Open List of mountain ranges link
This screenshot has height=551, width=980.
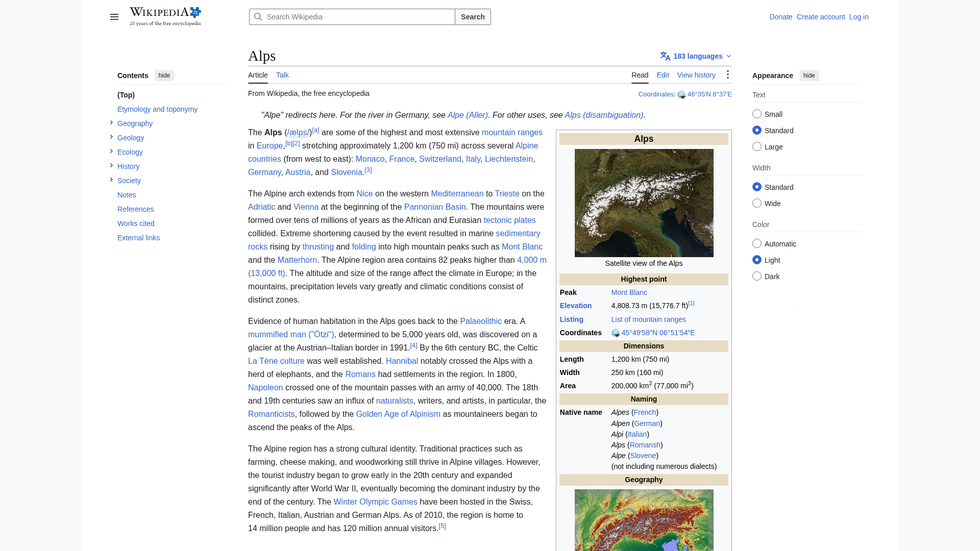pos(648,319)
